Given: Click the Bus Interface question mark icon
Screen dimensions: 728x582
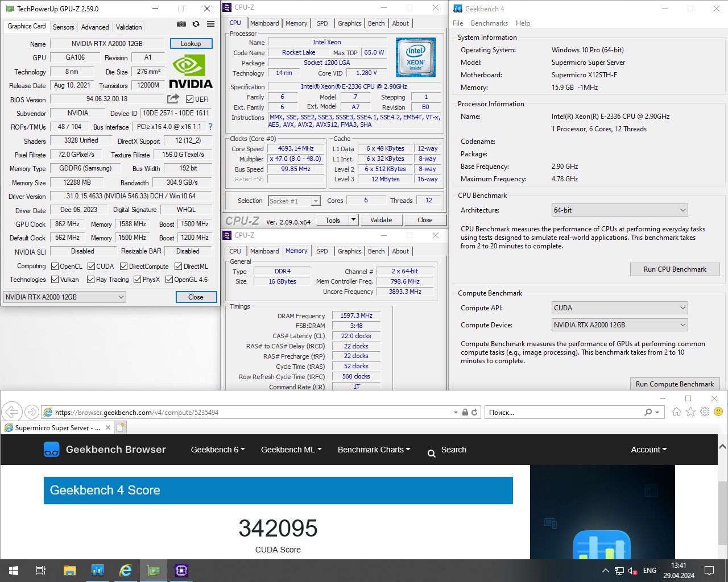Looking at the screenshot, I should [x=210, y=127].
